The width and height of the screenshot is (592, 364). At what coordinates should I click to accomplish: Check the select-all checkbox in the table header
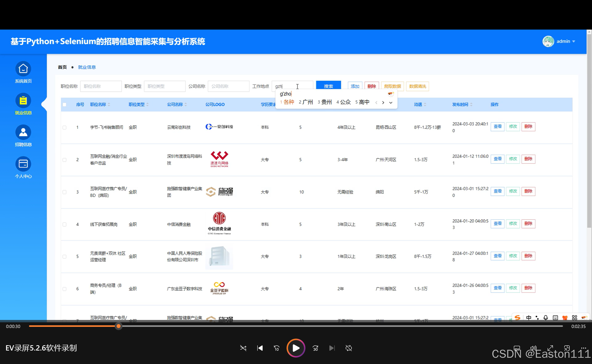click(x=64, y=104)
